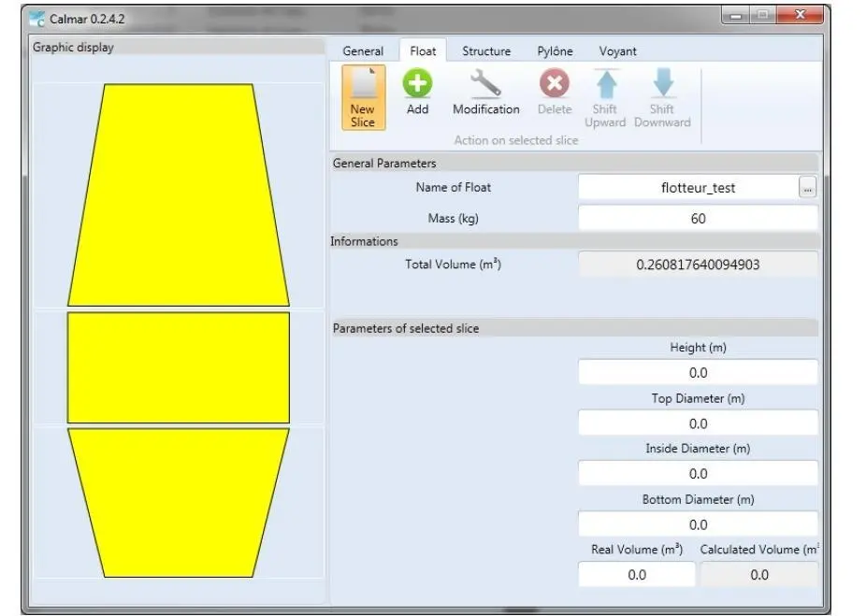The height and width of the screenshot is (616, 866).
Task: Click the 'Total Volume (m³)' label
Action: tap(453, 265)
